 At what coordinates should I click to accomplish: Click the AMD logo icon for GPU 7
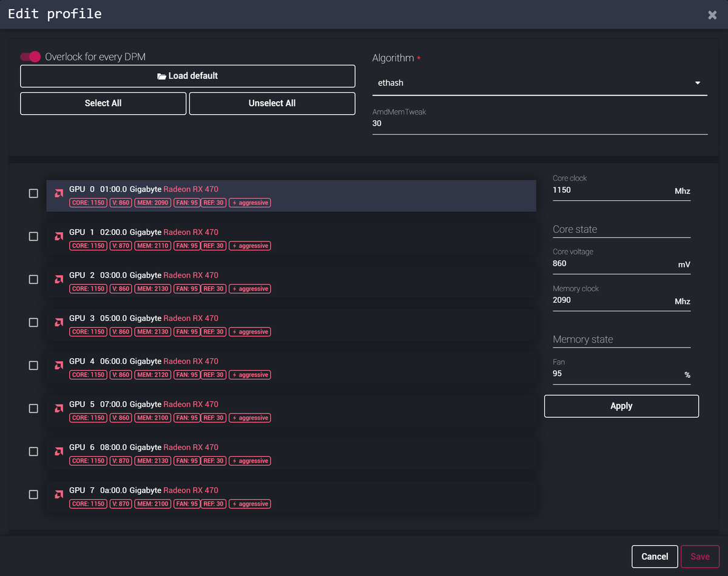59,495
